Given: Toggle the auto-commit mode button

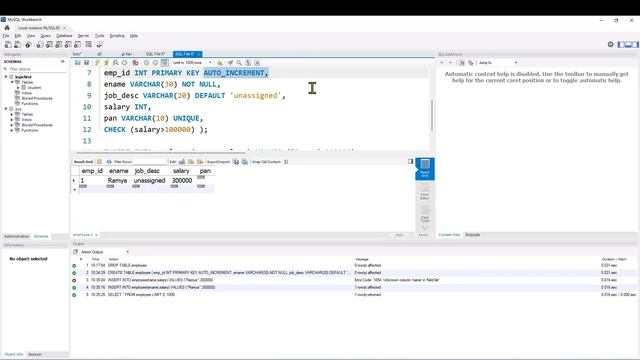Looking at the screenshot, I should (164, 62).
